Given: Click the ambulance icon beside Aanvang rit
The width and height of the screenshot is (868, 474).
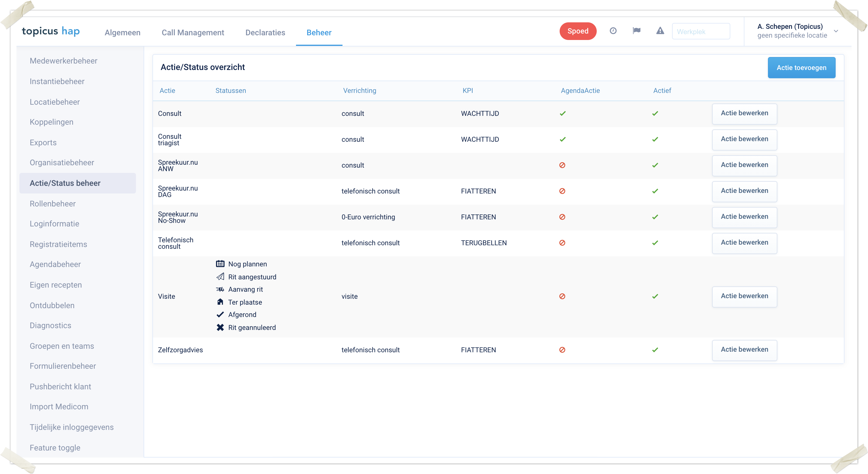Looking at the screenshot, I should [x=220, y=290].
